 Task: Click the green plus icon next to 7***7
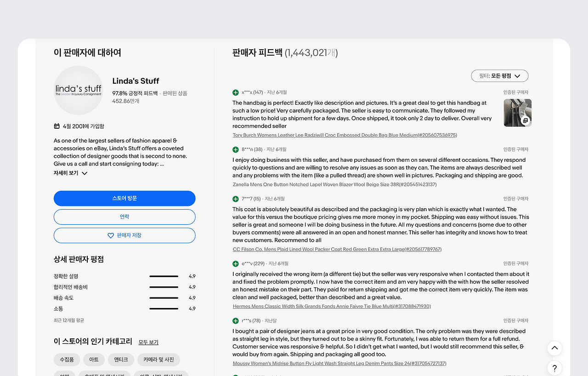[236, 199]
